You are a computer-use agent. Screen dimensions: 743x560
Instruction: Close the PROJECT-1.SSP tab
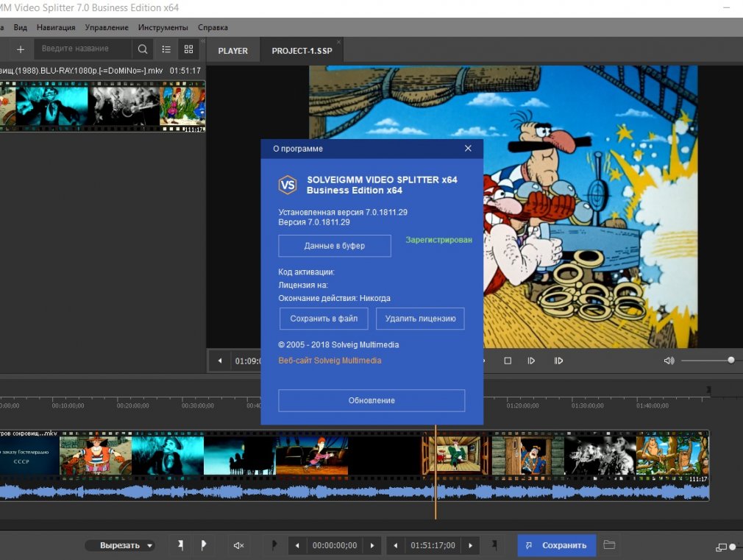pyautogui.click(x=338, y=42)
